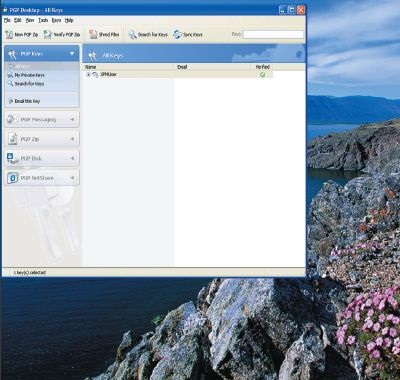
Task: Expand the PGP Disk panel arrow
Action: point(72,158)
